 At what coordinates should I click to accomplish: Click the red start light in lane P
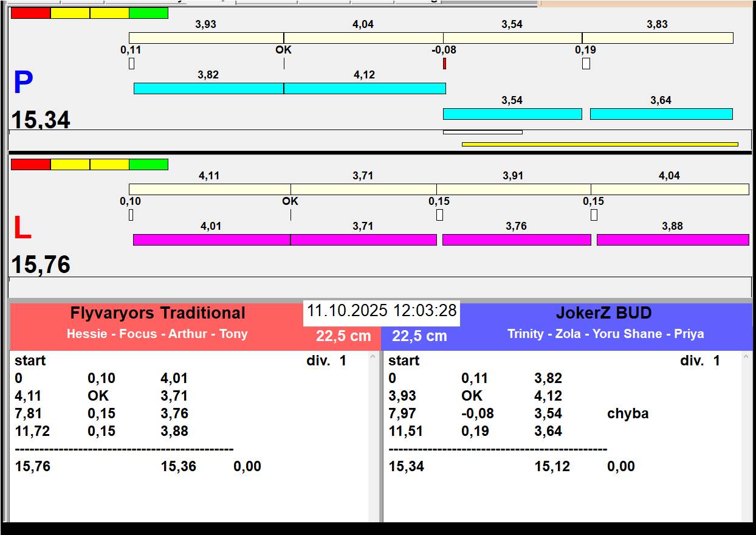(x=30, y=13)
